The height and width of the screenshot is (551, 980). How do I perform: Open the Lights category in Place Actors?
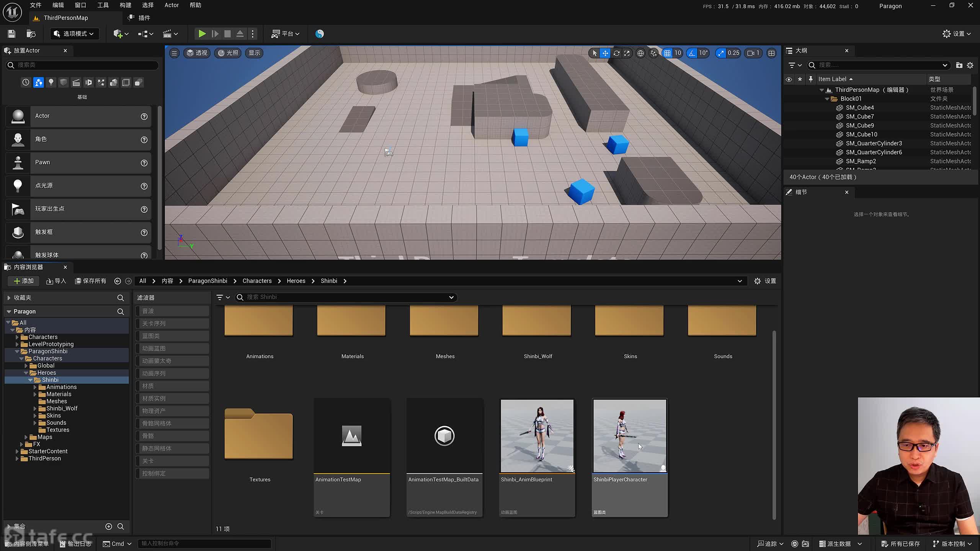(51, 82)
